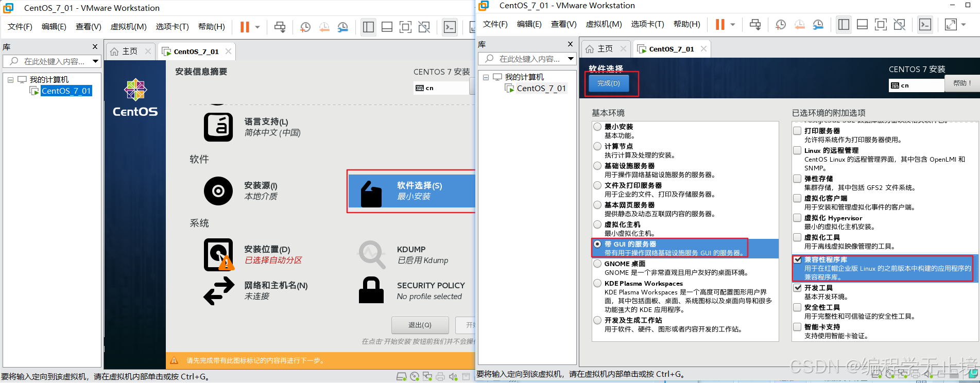Close CentOS_7_01 tab in right window
980x383 pixels.
703,49
